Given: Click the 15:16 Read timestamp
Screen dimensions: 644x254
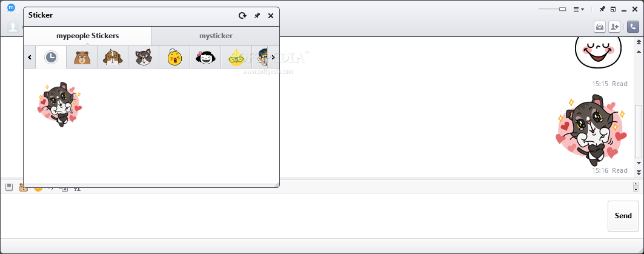Looking at the screenshot, I should pos(609,170).
